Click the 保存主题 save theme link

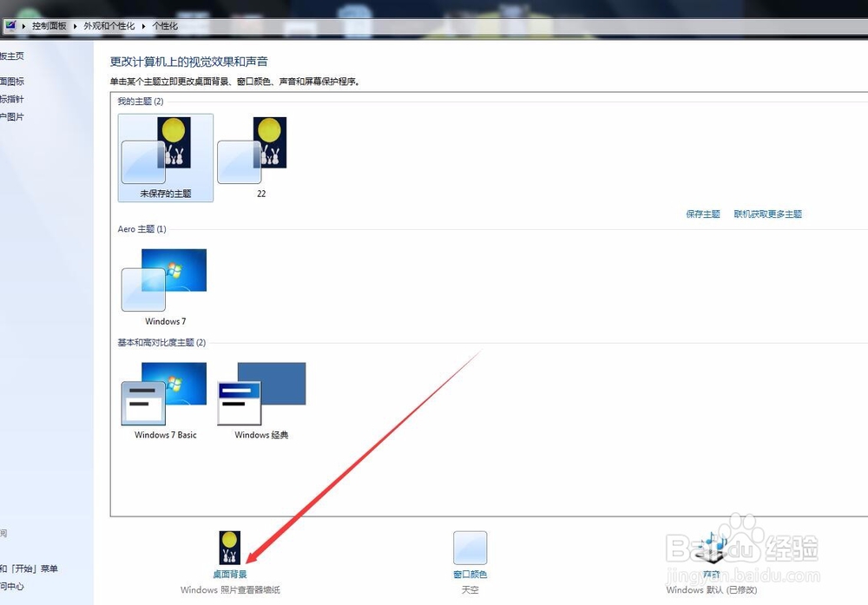click(x=703, y=214)
